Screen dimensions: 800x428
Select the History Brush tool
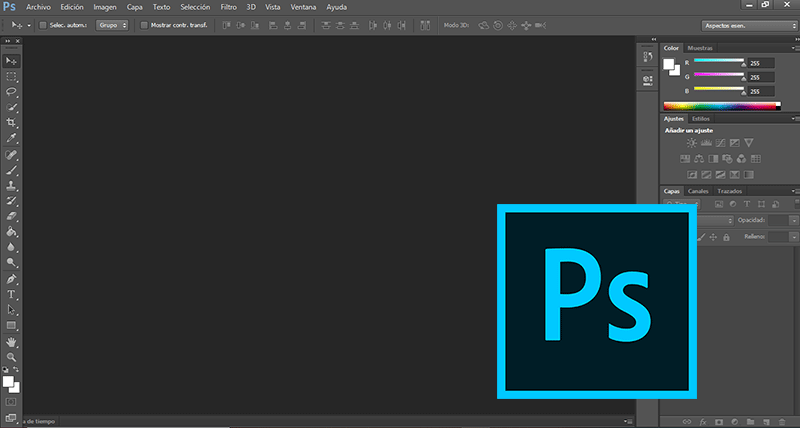11,200
